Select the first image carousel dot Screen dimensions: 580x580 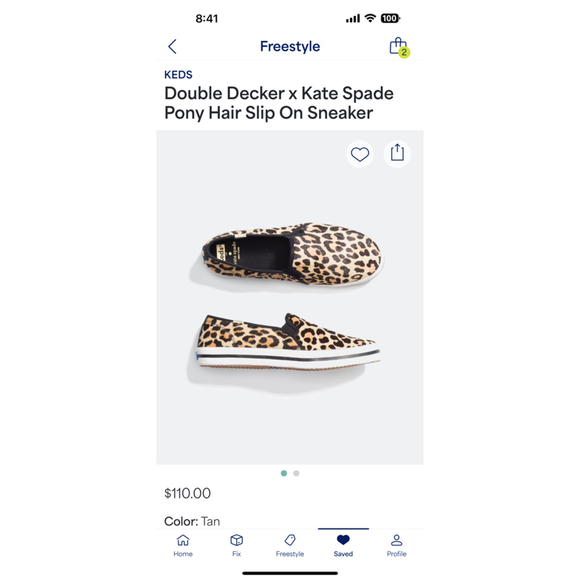pos(284,473)
